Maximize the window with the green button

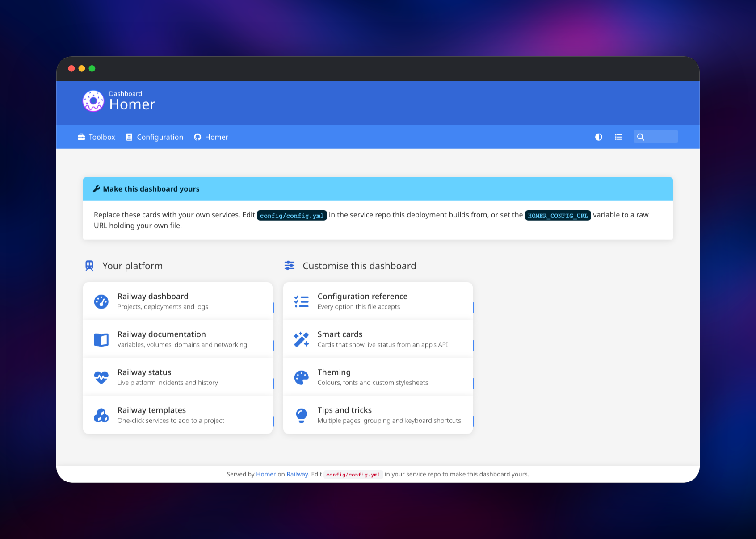click(92, 68)
